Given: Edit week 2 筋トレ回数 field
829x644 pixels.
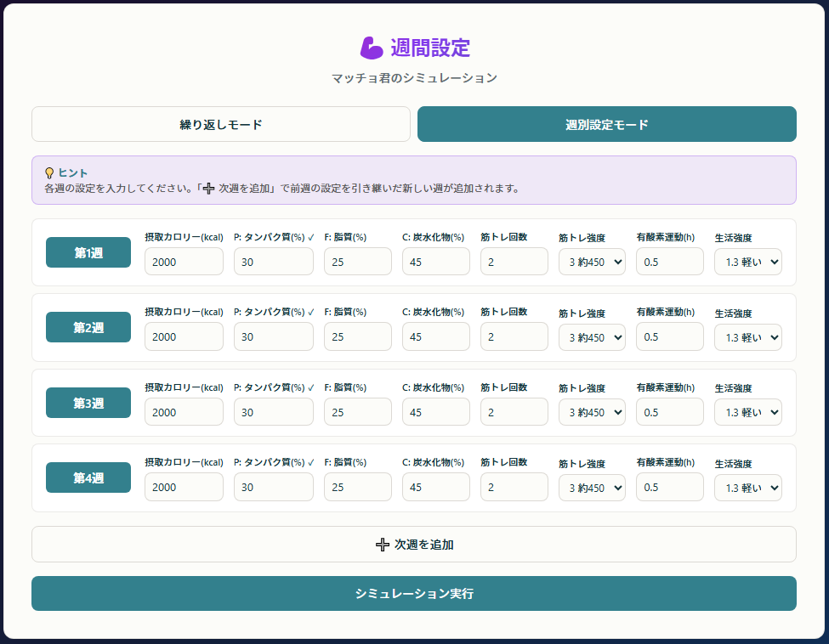Looking at the screenshot, I should point(514,336).
